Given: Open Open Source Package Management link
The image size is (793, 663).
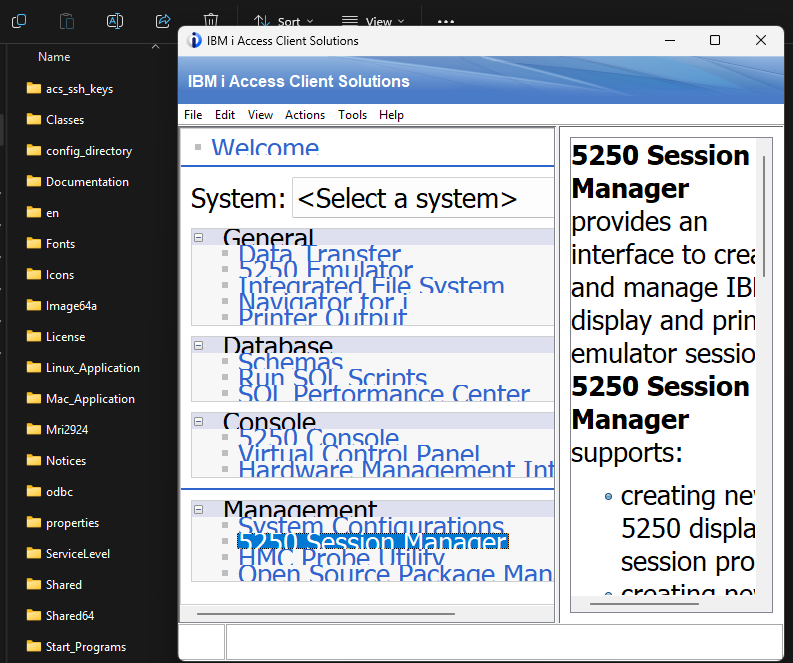Looking at the screenshot, I should pyautogui.click(x=396, y=573).
